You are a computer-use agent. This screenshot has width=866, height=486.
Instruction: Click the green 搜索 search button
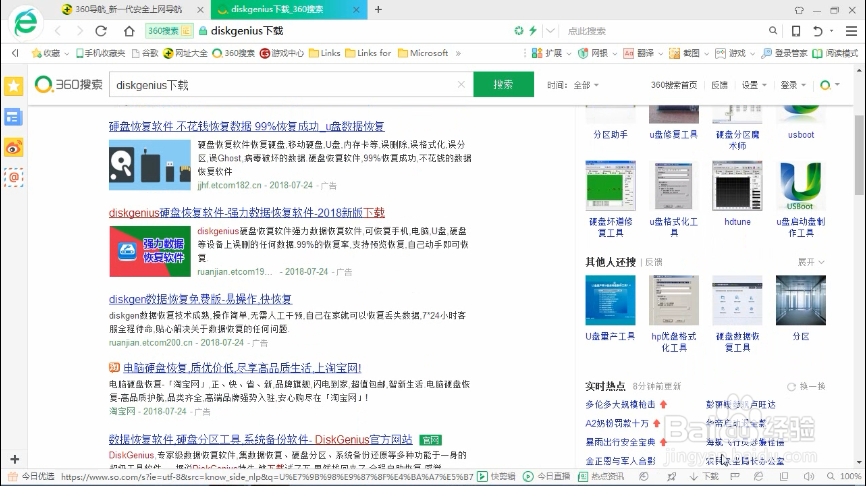(503, 84)
